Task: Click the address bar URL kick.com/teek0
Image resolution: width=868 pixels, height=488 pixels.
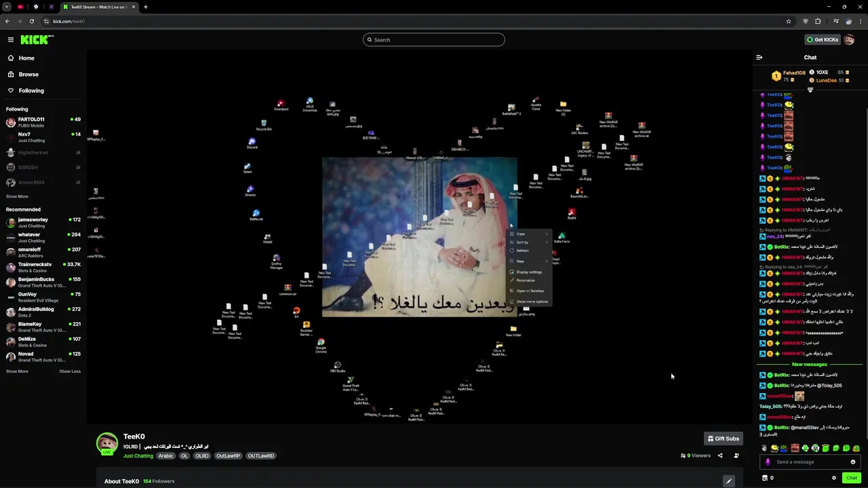Action: pyautogui.click(x=68, y=21)
